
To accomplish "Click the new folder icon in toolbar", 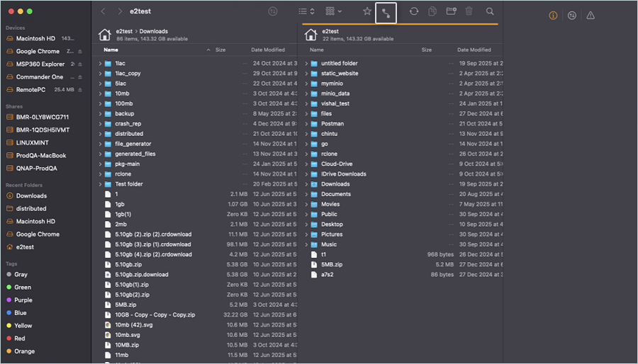I will 451,11.
